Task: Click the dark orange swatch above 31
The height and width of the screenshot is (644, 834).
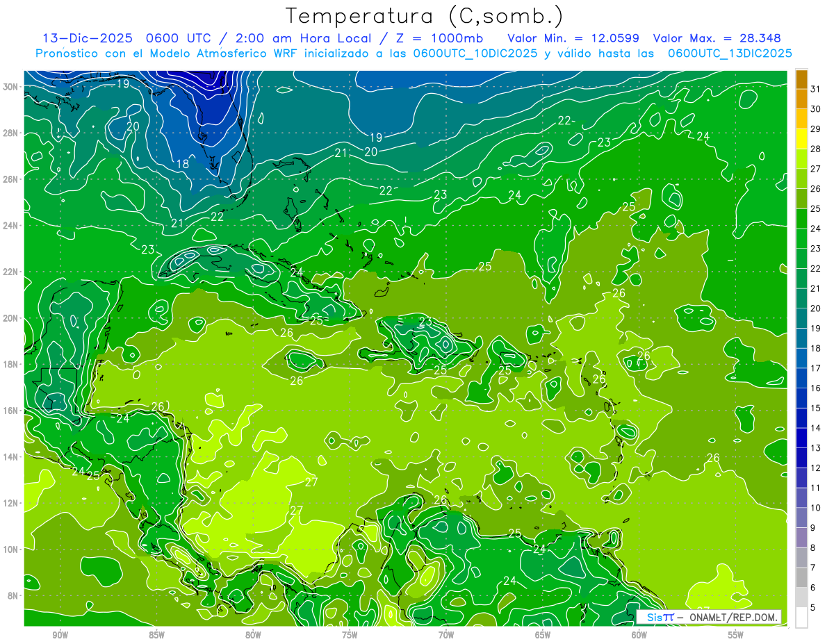Action: pos(801,79)
